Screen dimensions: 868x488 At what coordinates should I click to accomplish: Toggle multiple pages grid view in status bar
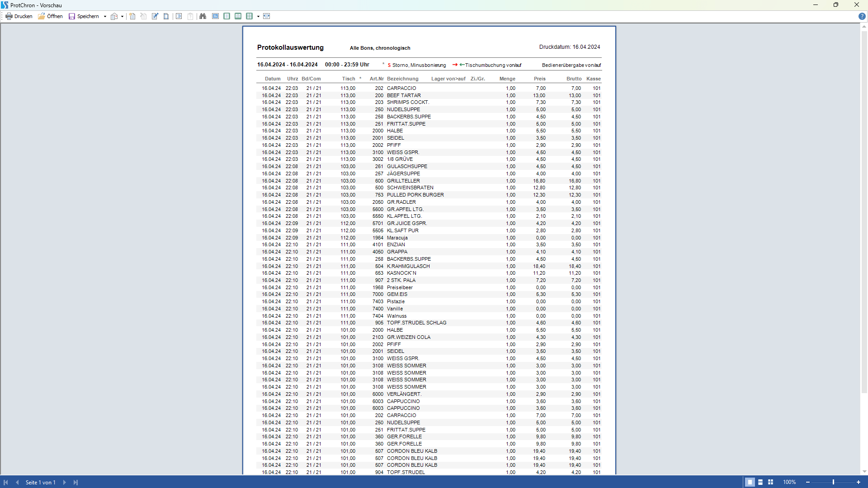[x=771, y=482]
